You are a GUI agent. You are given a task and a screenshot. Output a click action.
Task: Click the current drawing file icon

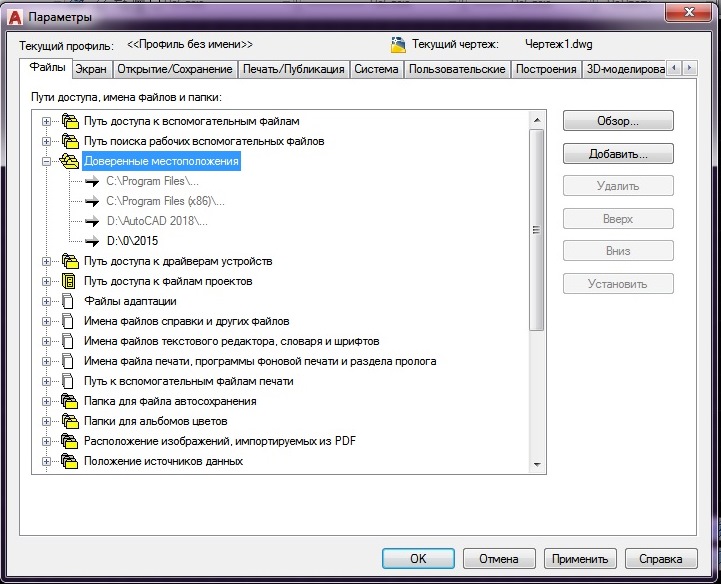399,45
